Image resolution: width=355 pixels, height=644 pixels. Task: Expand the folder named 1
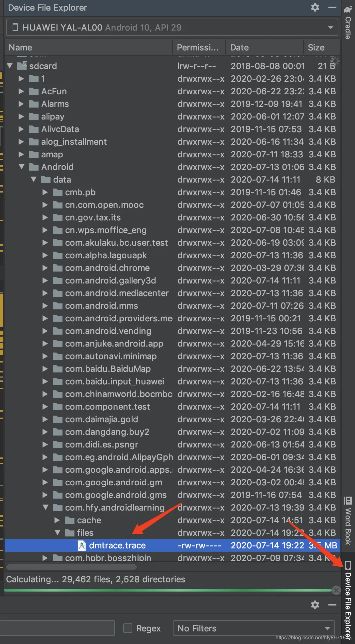pos(21,79)
